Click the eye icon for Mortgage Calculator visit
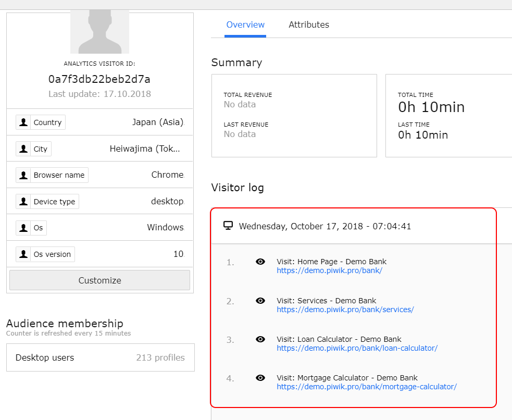This screenshot has width=512, height=420. pyautogui.click(x=260, y=378)
